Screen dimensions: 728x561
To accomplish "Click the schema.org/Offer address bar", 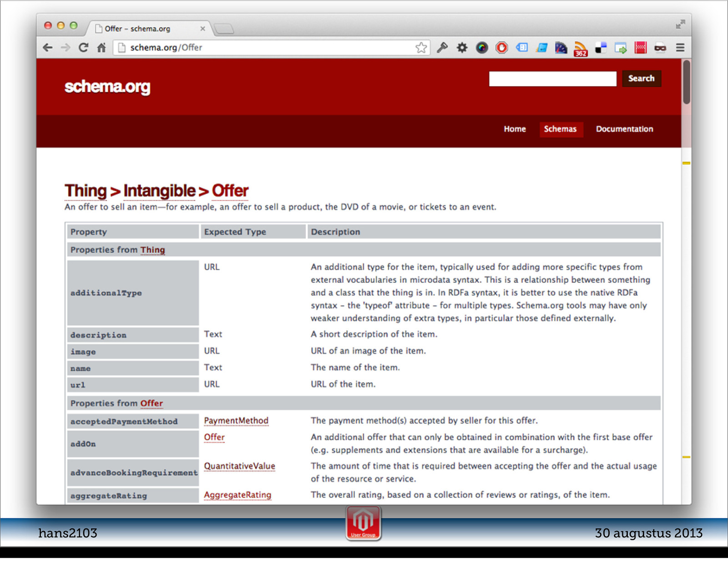I will [x=271, y=47].
